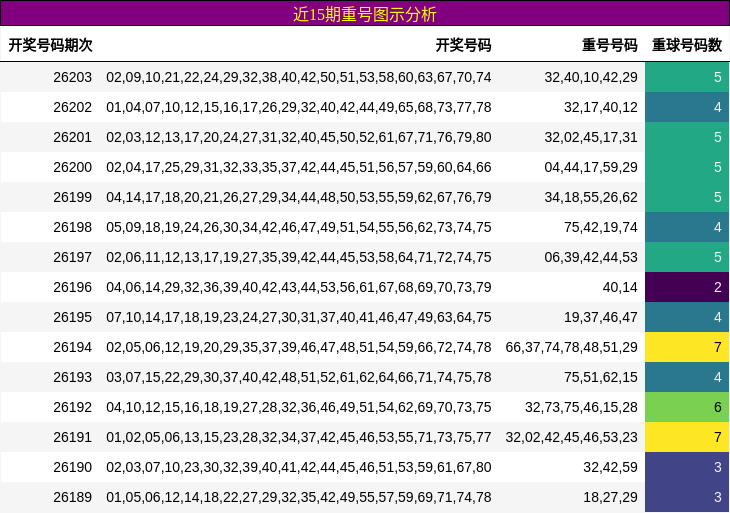Viewport: 730px width, 513px height.
Task: Click the yellow count cell for 26194
Action: 687,347
